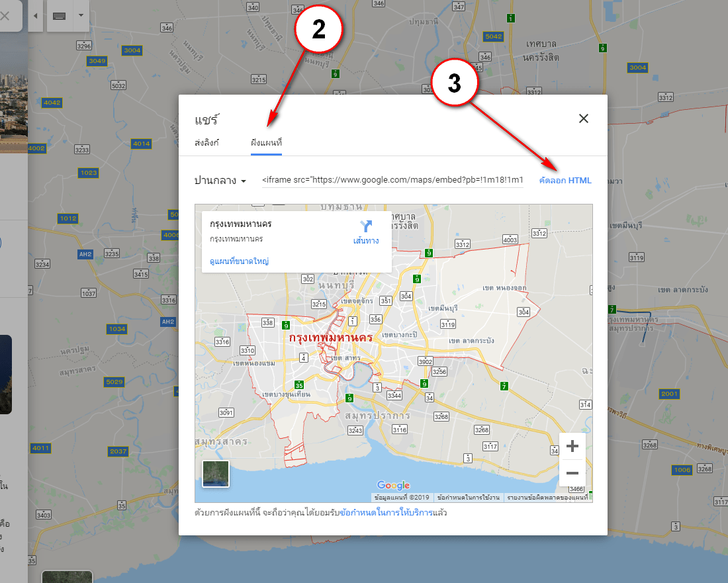This screenshot has width=728, height=583.
Task: Click the X in search box
Action: coord(5,16)
